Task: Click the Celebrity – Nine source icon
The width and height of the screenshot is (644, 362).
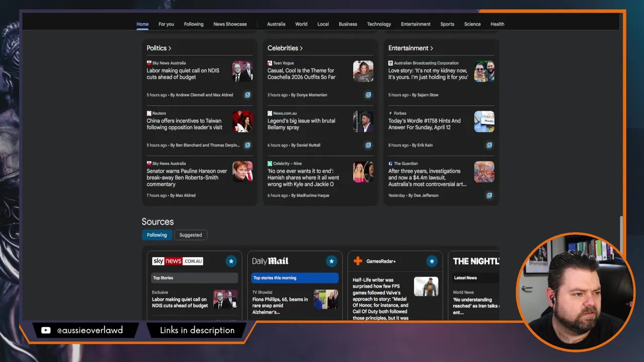Action: [x=270, y=163]
